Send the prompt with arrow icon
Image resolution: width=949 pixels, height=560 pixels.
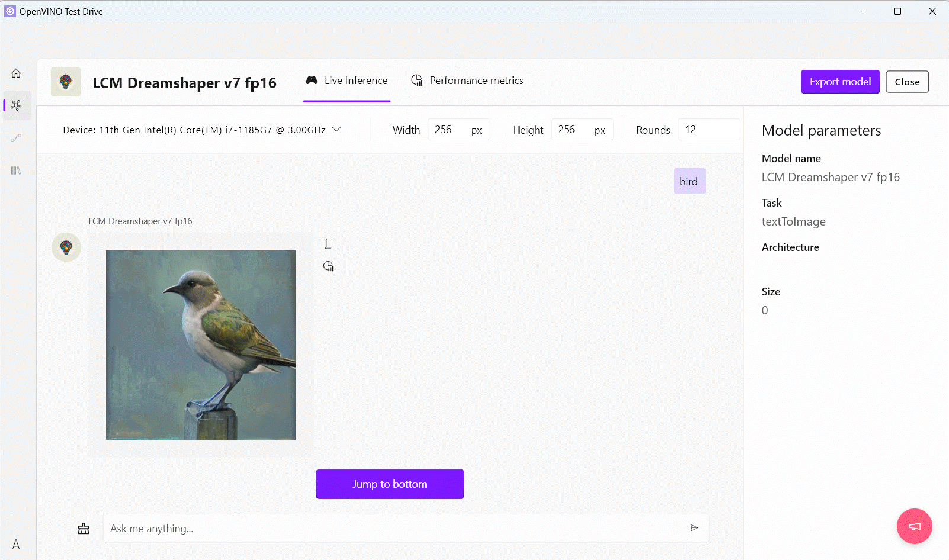(x=694, y=528)
